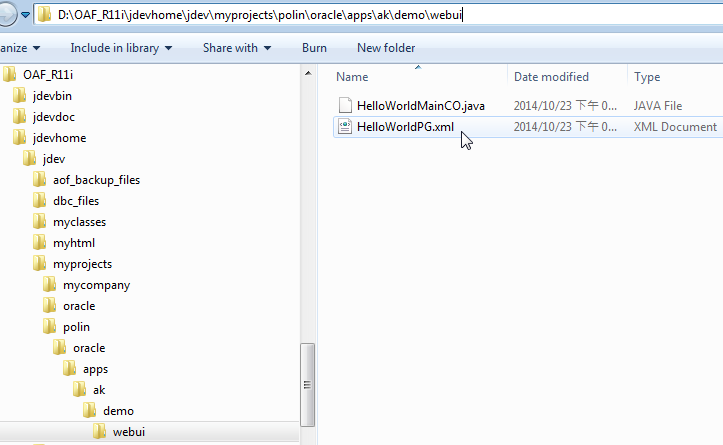723x445 pixels.
Task: Select jdevbin in the folder tree
Action: click(x=52, y=96)
